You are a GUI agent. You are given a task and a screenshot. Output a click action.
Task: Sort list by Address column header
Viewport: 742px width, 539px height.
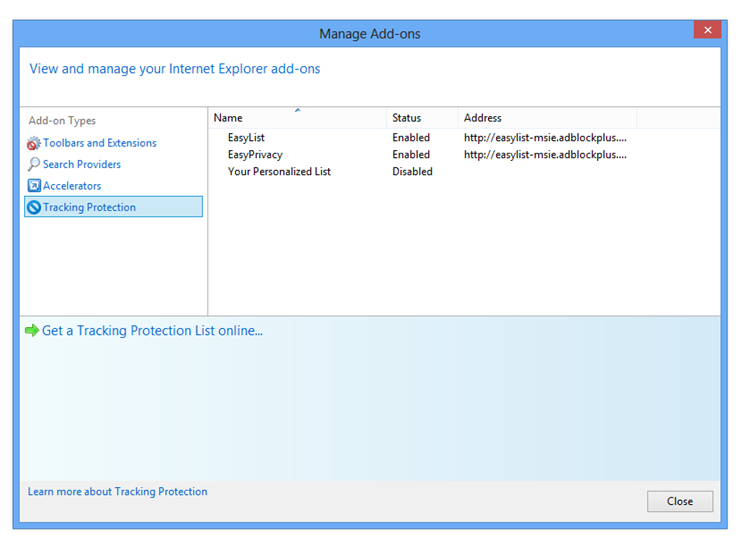click(x=548, y=118)
